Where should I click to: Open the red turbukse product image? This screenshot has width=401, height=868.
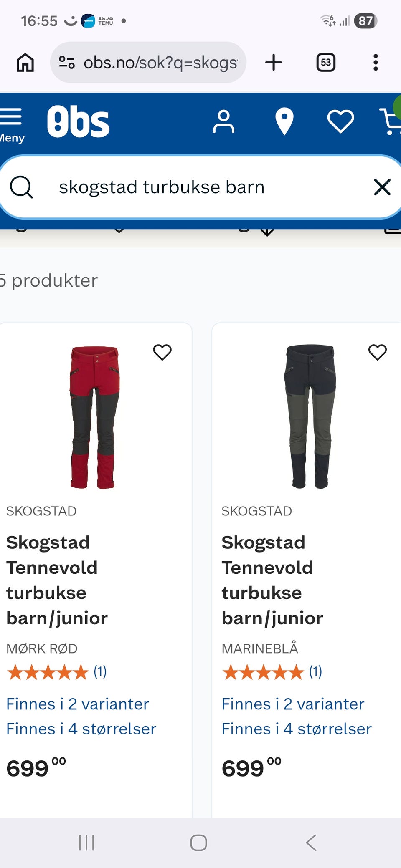click(95, 417)
